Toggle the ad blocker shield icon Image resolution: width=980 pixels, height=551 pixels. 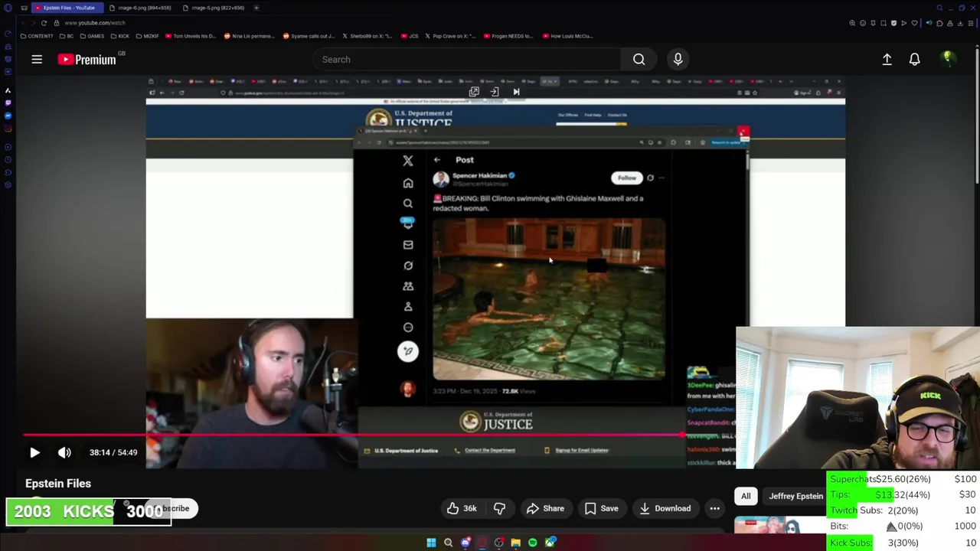click(893, 23)
